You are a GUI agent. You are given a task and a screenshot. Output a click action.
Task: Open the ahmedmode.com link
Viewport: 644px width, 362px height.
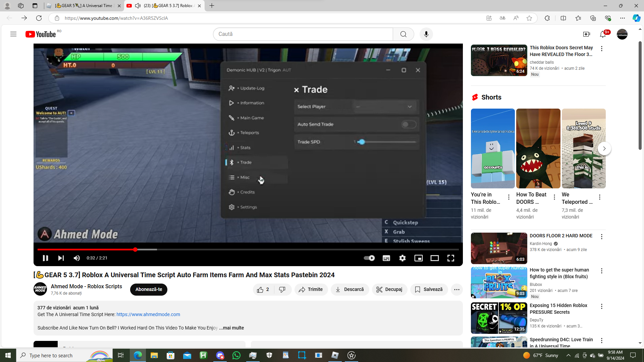click(148, 315)
